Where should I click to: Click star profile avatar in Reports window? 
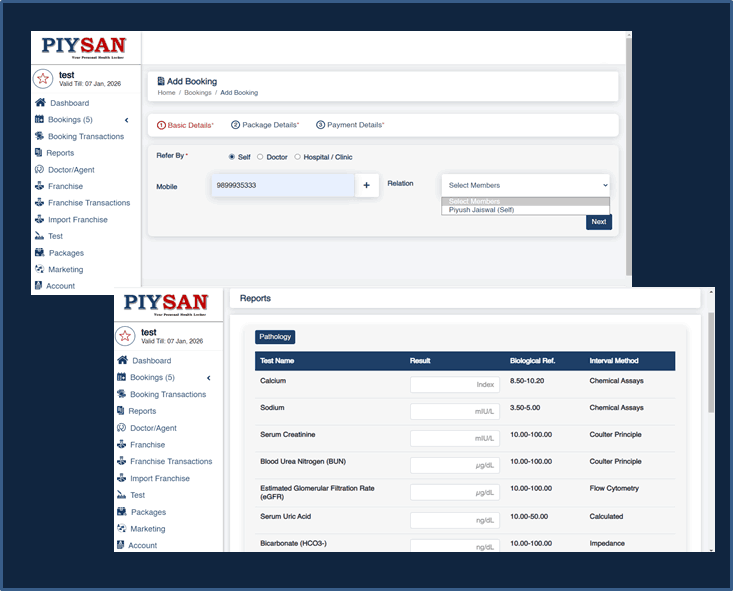click(x=125, y=336)
